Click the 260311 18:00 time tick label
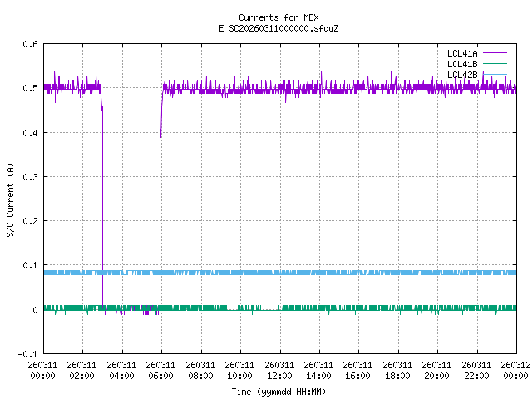Viewport: 532px width, 399px height. (x=397, y=370)
